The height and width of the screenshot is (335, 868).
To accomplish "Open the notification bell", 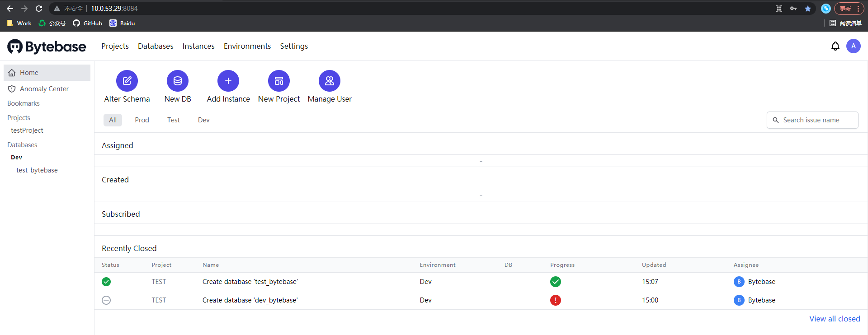I will click(x=835, y=46).
